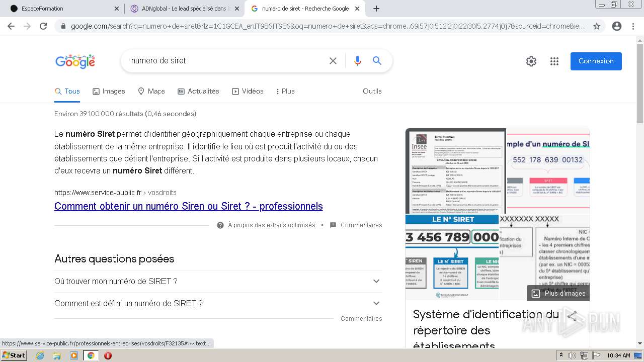The width and height of the screenshot is (644, 362).
Task: Open a new browser tab
Action: pyautogui.click(x=376, y=9)
